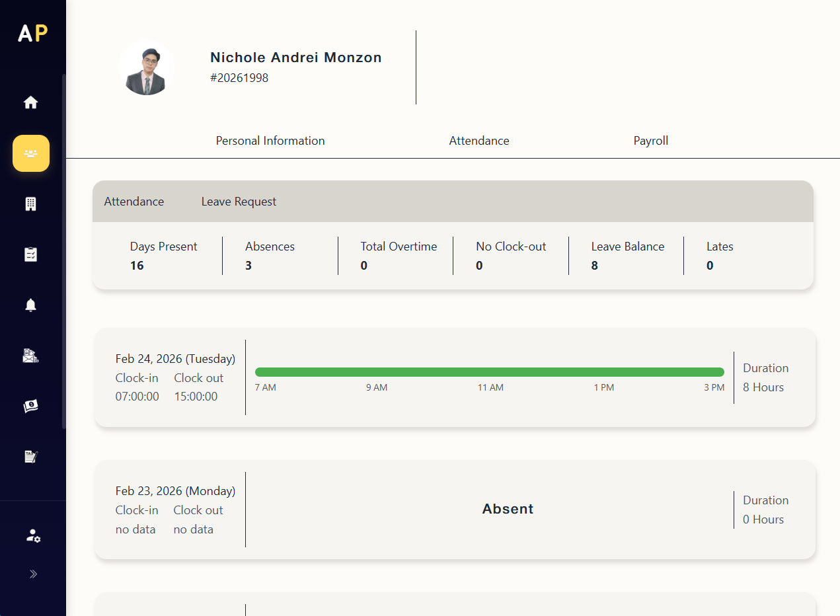The image size is (840, 616).
Task: Click the AP logo
Action: pos(33,33)
